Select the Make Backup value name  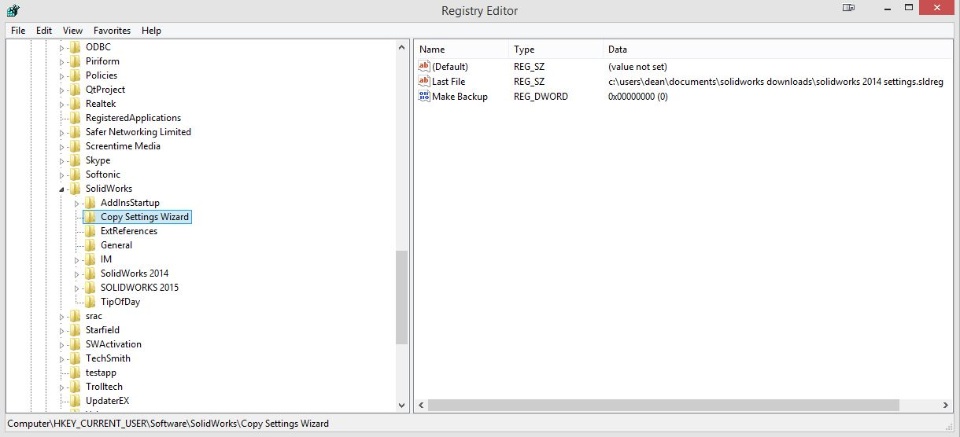point(460,96)
